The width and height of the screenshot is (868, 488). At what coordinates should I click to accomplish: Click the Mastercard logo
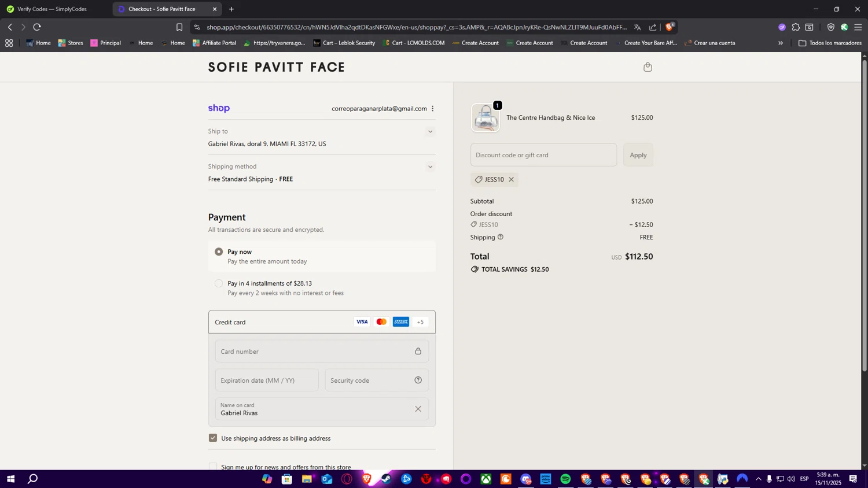point(381,322)
